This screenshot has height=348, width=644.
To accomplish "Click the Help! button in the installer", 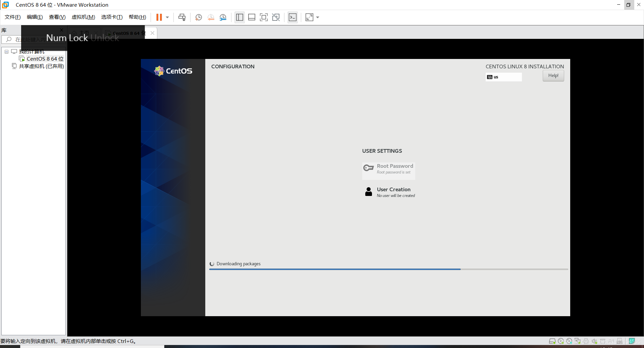I will pos(553,76).
